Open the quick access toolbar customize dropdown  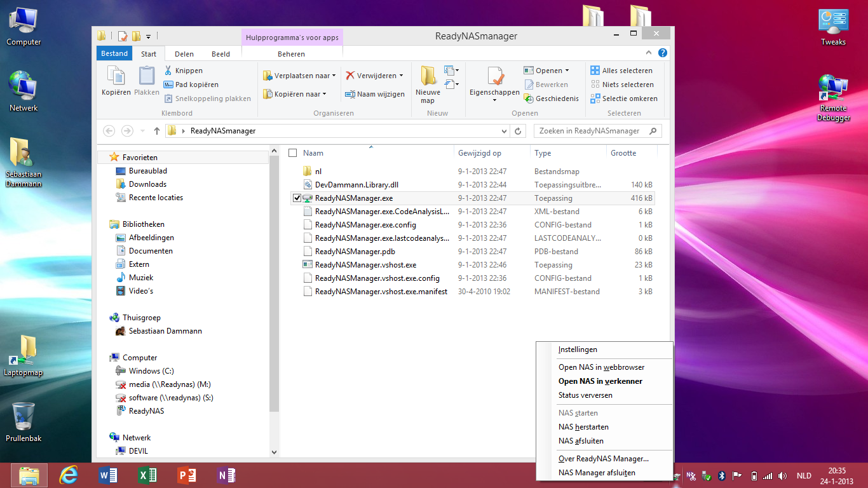pyautogui.click(x=149, y=36)
